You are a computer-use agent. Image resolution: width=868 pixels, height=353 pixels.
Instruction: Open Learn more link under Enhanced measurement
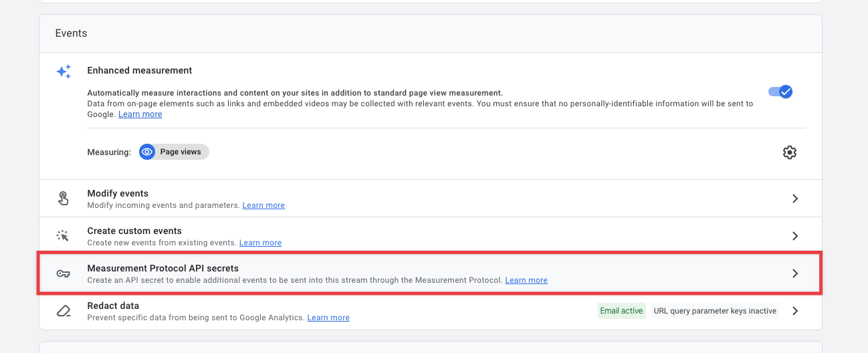click(140, 114)
